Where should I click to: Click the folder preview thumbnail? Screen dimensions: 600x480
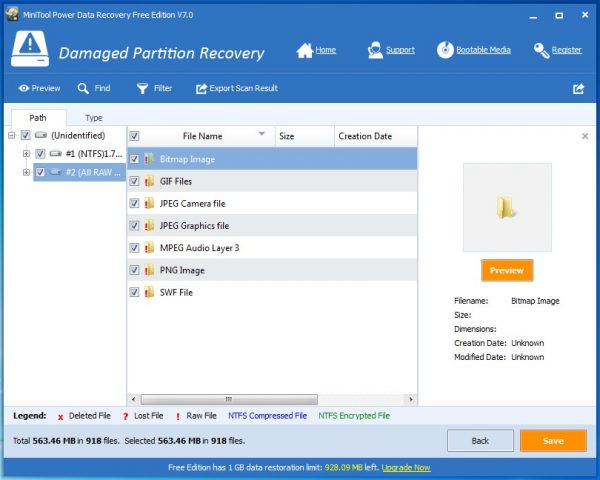[507, 207]
